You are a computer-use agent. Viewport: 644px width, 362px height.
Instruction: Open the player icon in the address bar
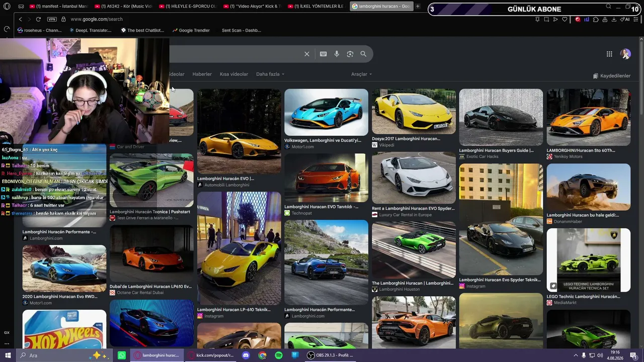555,19
